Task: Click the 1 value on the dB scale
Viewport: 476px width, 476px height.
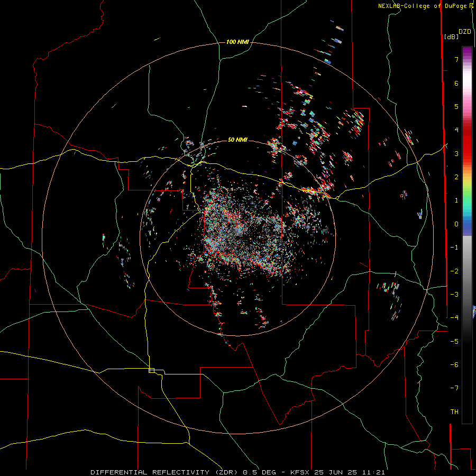Action: pos(456,200)
